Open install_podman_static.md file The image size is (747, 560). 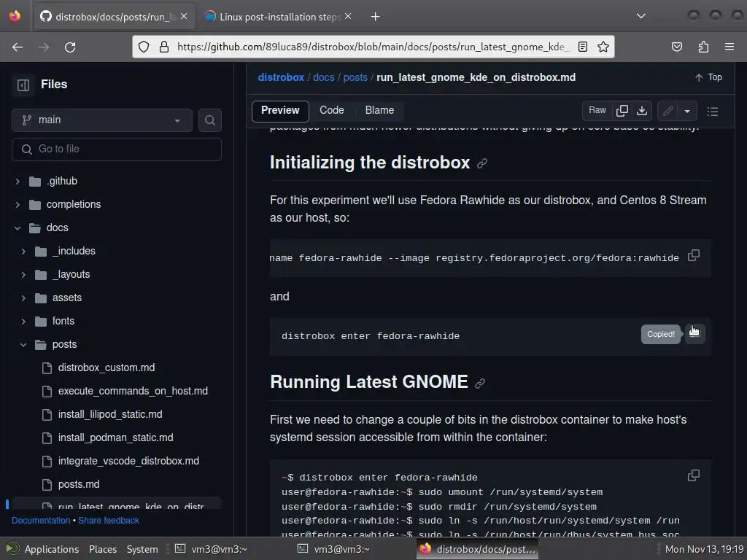(116, 437)
